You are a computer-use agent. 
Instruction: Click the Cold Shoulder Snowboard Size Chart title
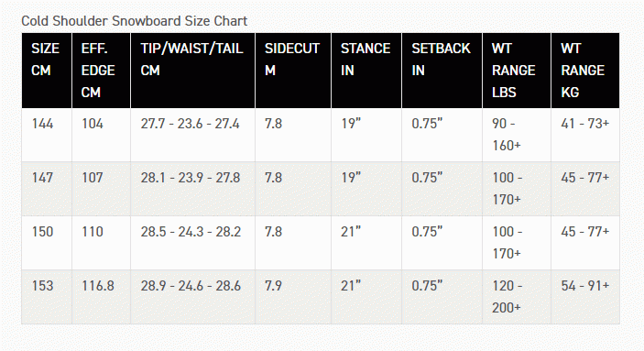[x=134, y=21]
